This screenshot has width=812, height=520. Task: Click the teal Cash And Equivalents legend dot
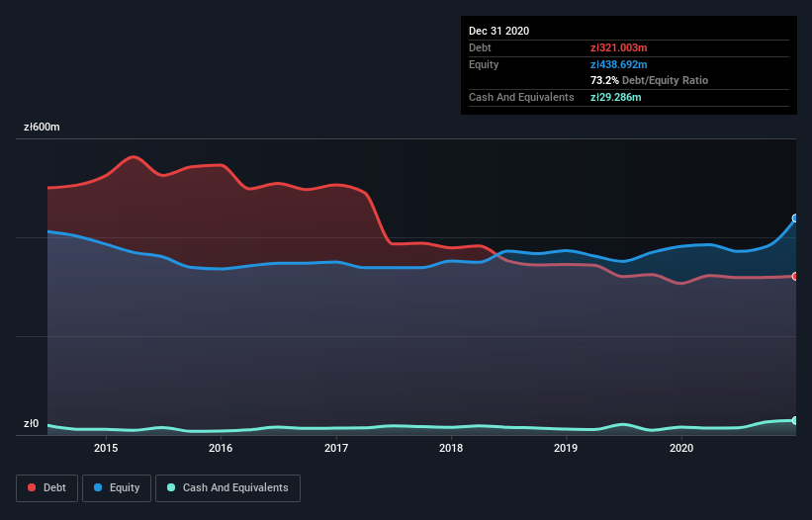pyautogui.click(x=171, y=487)
